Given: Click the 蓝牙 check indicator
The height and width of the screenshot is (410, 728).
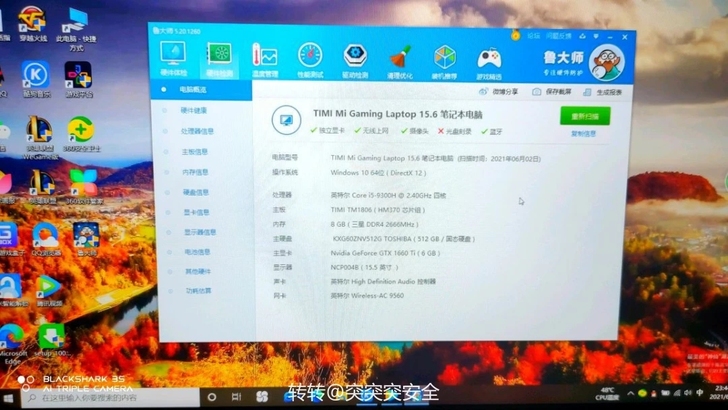Looking at the screenshot, I should 492,132.
